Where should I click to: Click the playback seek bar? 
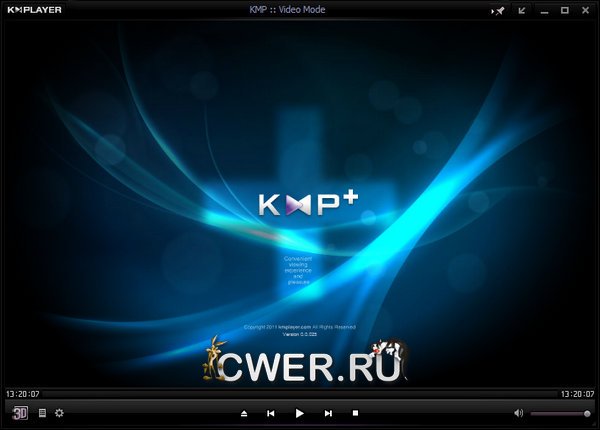[x=300, y=394]
